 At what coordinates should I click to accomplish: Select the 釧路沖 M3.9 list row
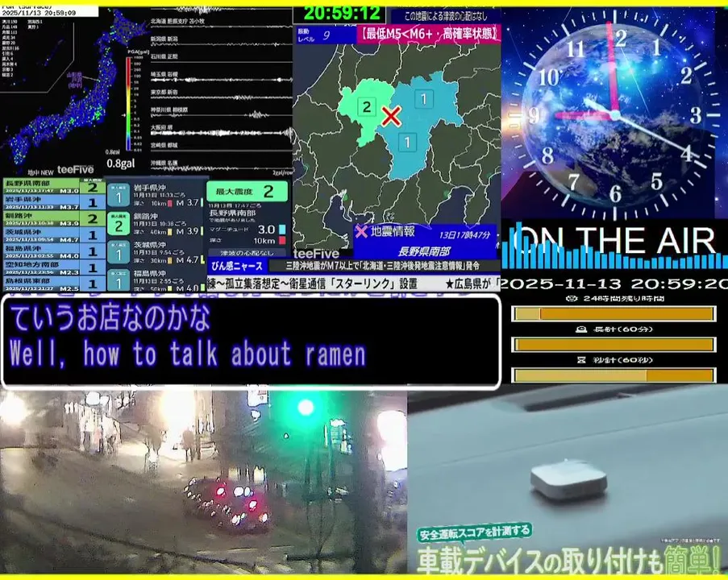coord(54,219)
